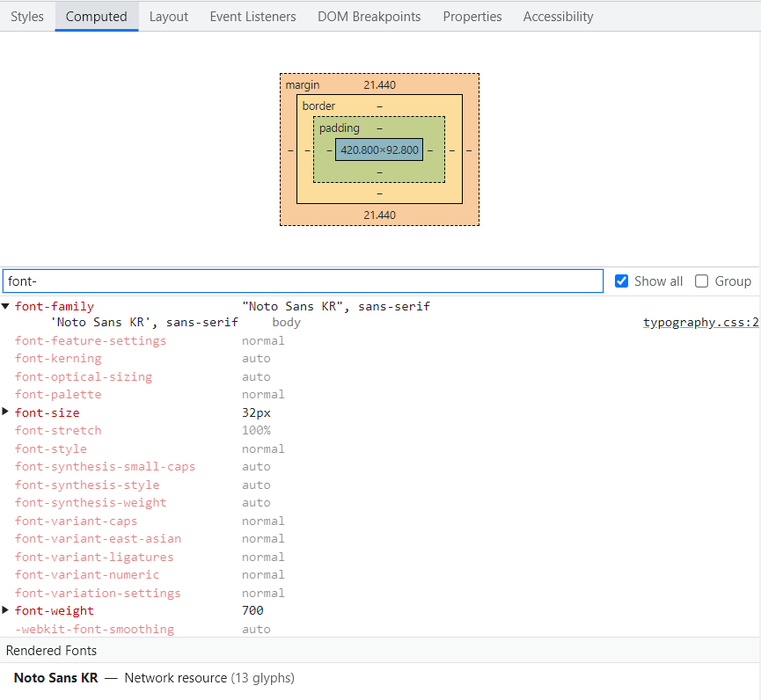Open the Layout tab
The height and width of the screenshot is (700, 761).
point(169,17)
